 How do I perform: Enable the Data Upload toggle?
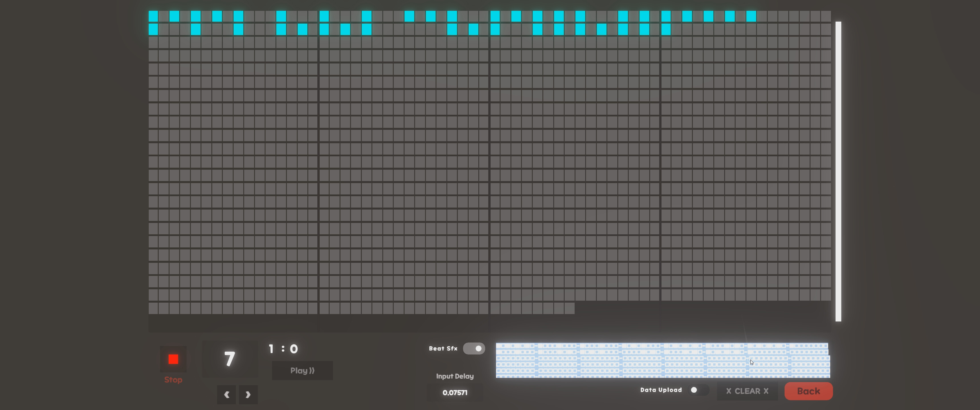(696, 390)
